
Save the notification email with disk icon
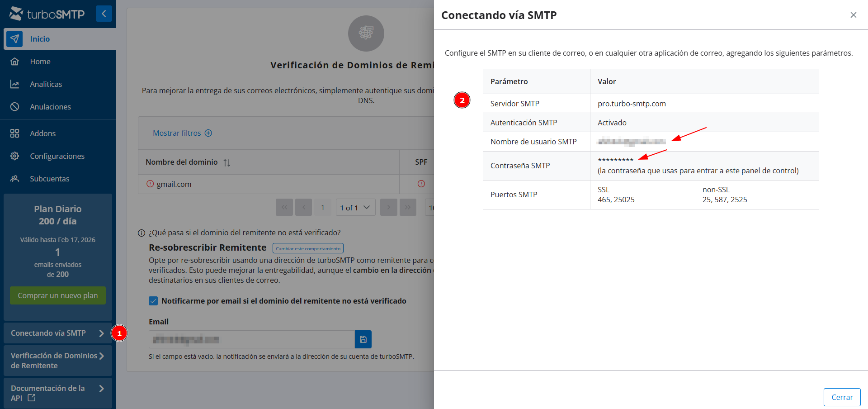(x=363, y=339)
